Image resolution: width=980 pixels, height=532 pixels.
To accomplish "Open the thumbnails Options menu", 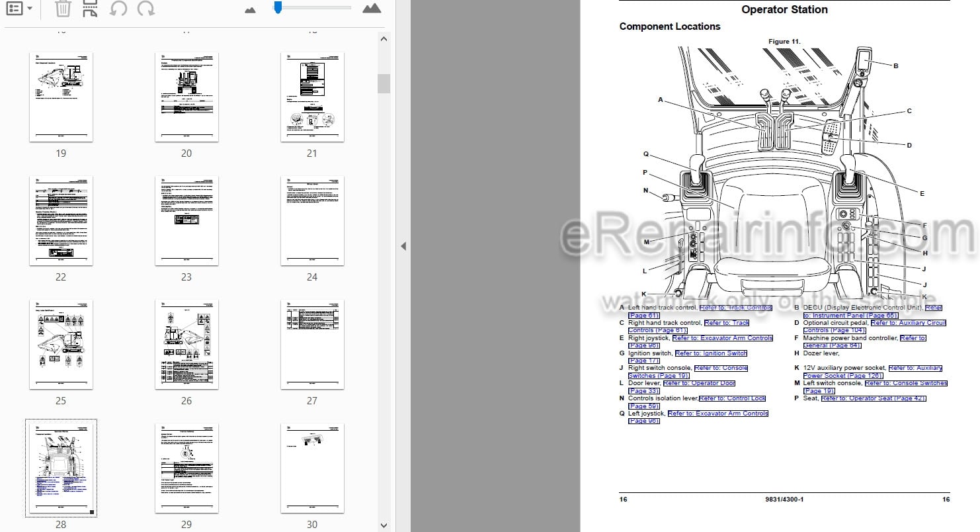I will (19, 9).
